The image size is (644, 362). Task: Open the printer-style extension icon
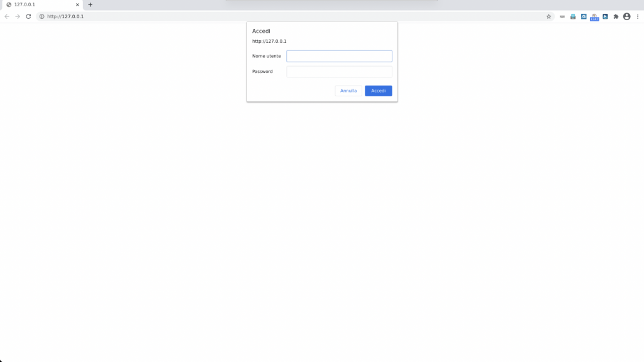pos(573,16)
